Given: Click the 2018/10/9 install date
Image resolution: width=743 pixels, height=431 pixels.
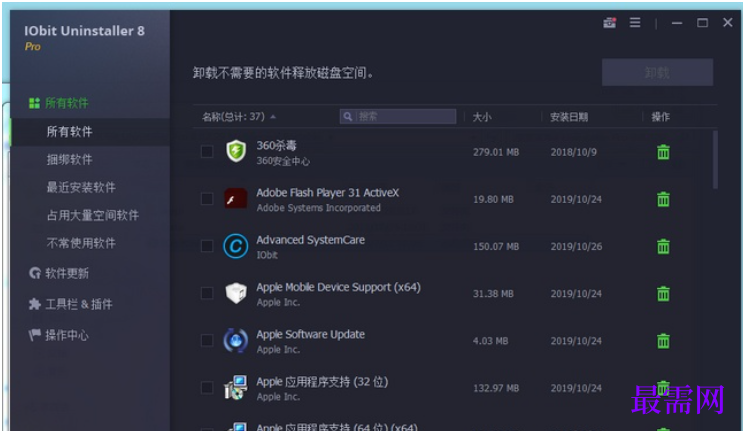Looking at the screenshot, I should 573,152.
